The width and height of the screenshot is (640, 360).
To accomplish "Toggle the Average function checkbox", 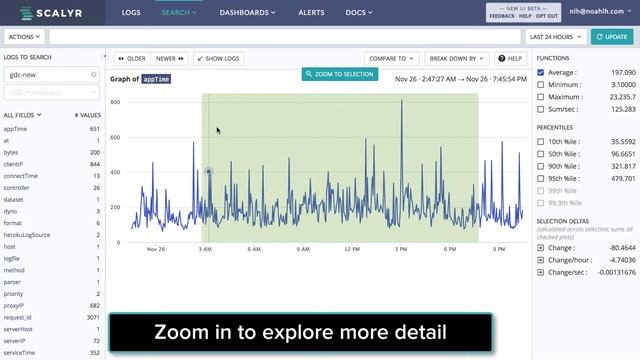I will coord(540,72).
